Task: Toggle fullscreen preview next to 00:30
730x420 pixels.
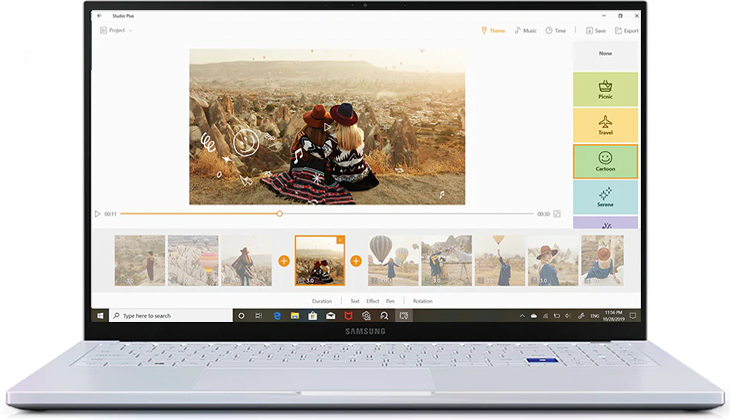Action: coord(557,214)
